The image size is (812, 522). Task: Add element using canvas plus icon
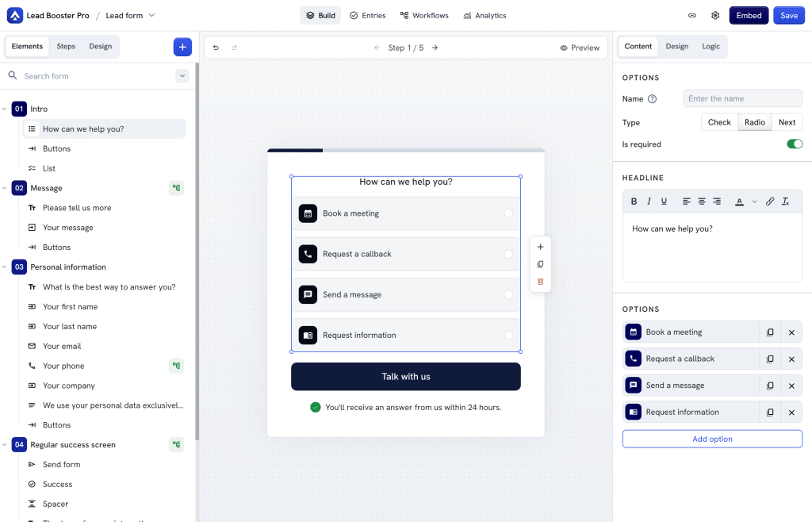pos(540,247)
